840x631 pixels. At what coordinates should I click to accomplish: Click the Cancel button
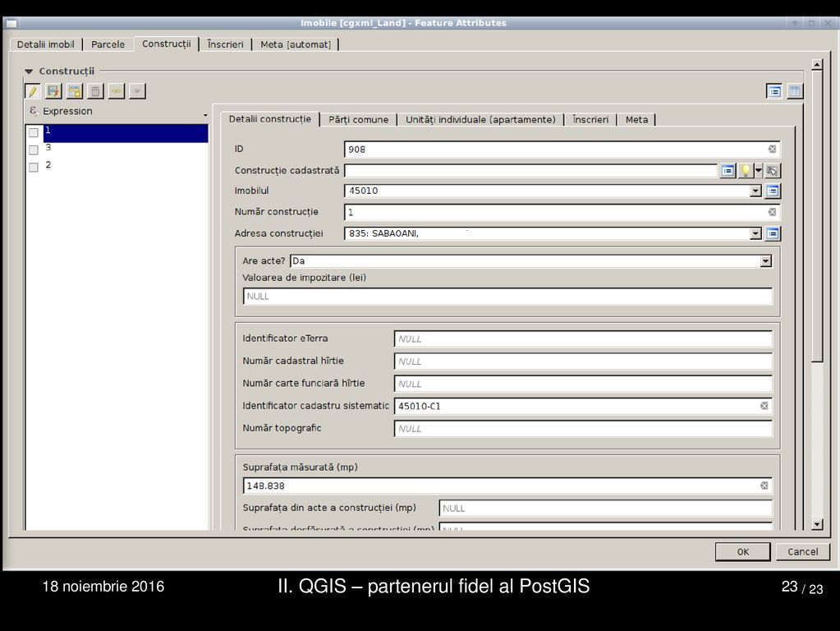pyautogui.click(x=802, y=551)
